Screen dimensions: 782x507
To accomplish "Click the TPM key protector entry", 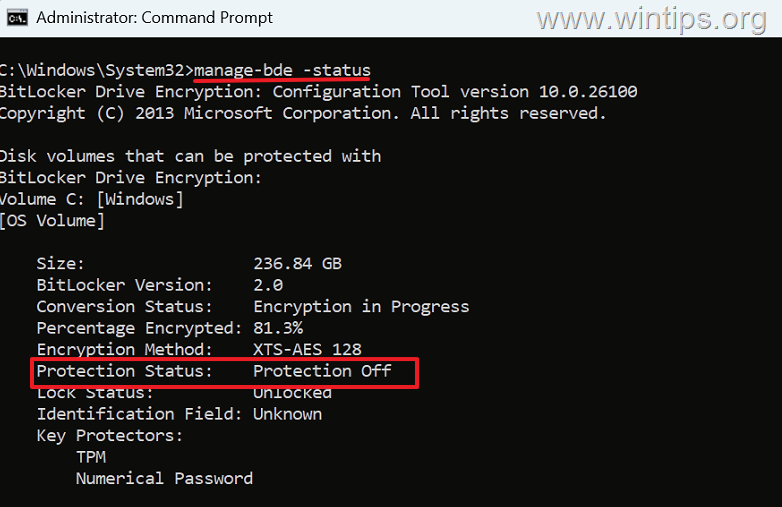I will tap(91, 457).
